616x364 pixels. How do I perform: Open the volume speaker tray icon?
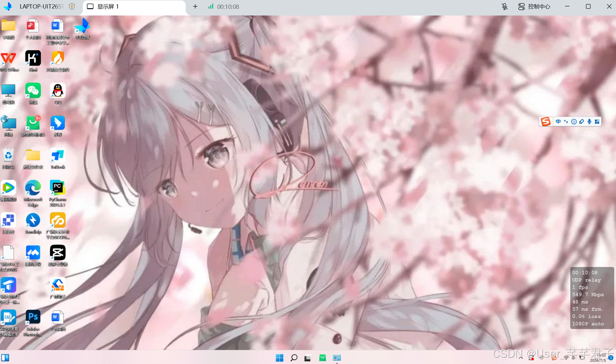pyautogui.click(x=574, y=358)
